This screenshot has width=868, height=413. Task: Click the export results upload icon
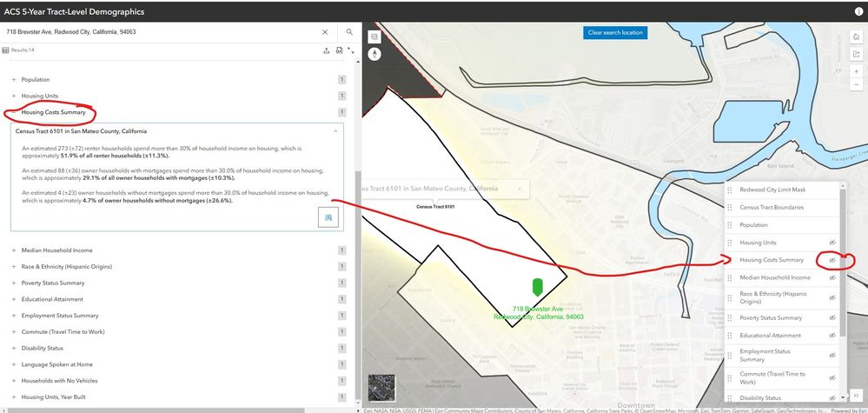pyautogui.click(x=327, y=50)
